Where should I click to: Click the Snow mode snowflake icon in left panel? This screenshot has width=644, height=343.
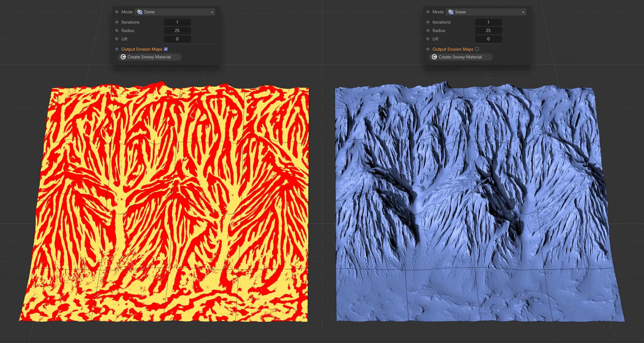[x=139, y=12]
